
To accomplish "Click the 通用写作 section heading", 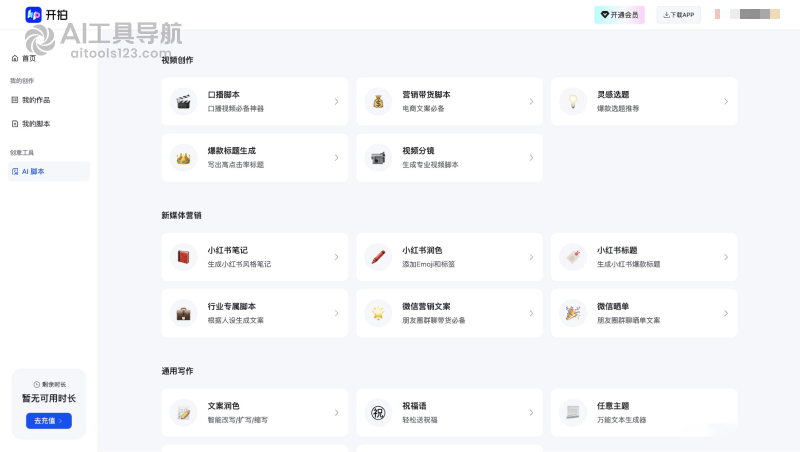I will (x=177, y=371).
